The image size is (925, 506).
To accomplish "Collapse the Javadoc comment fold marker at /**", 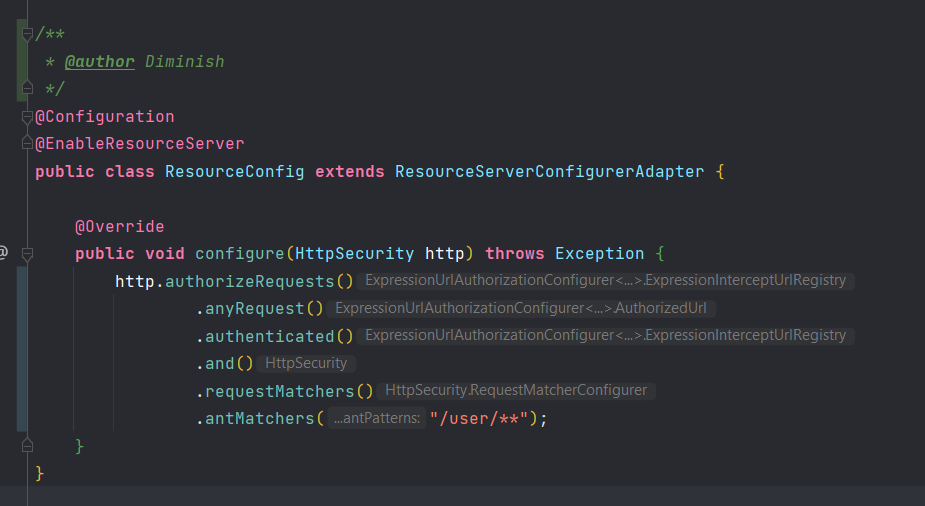I will [x=27, y=34].
